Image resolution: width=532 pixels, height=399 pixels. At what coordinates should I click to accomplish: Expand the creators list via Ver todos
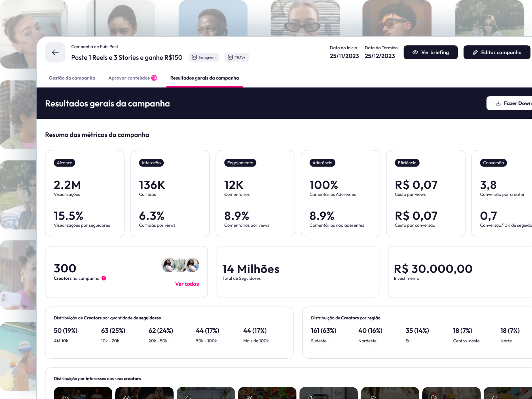187,284
